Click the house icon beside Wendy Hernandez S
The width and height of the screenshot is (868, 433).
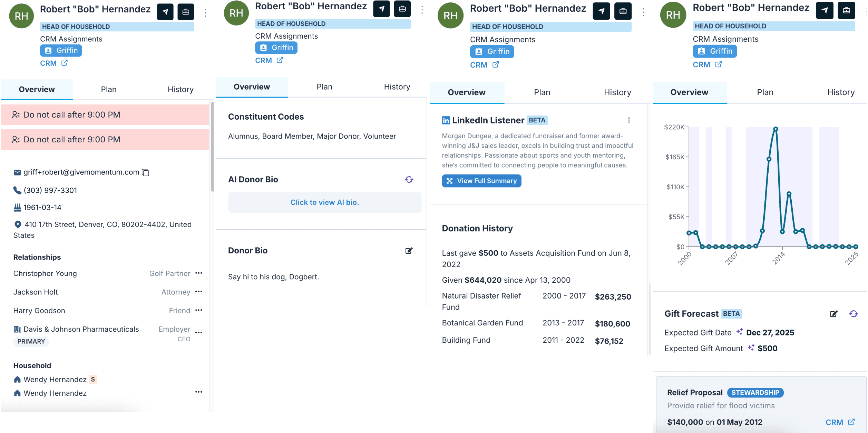click(x=17, y=380)
